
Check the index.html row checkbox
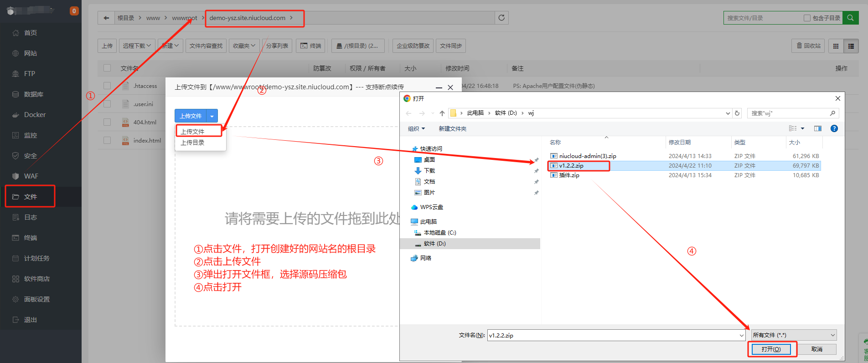click(x=107, y=140)
